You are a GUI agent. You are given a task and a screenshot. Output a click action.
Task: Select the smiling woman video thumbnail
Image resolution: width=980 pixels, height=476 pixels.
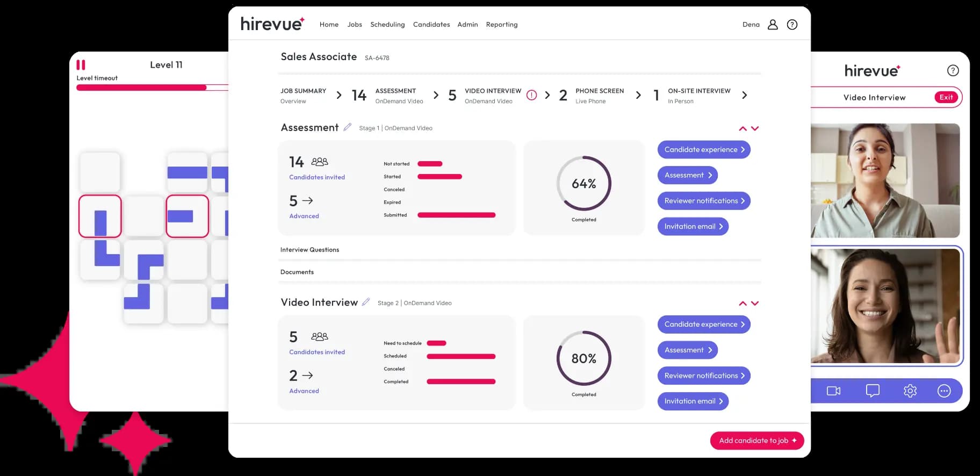pos(885,306)
